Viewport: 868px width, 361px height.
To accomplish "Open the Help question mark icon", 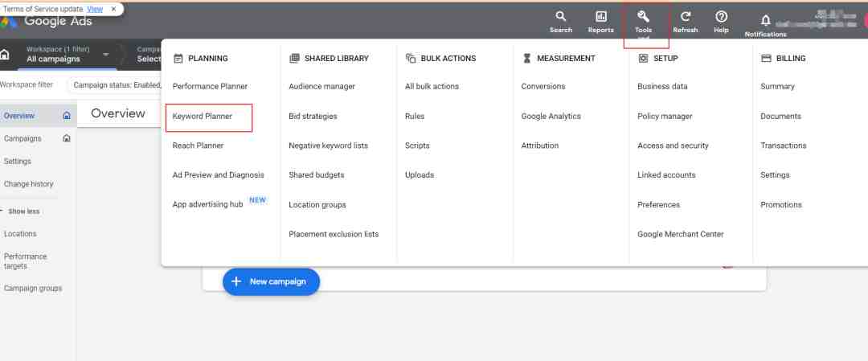I will coord(721,17).
